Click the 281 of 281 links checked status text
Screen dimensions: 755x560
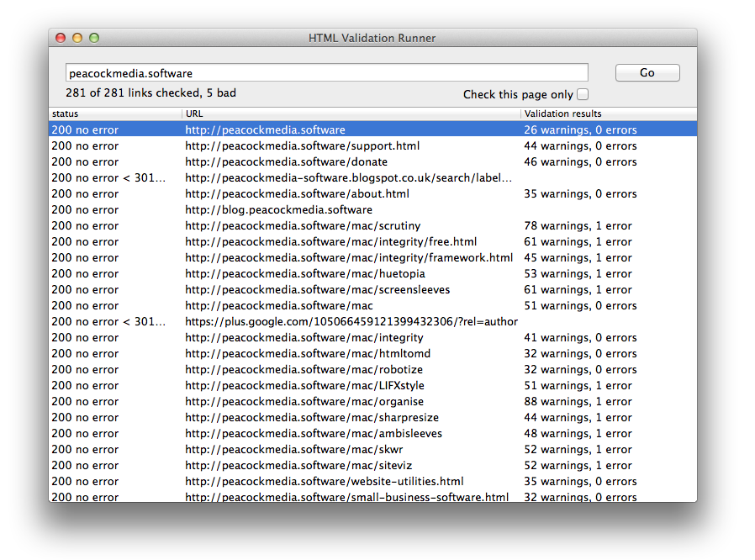pyautogui.click(x=150, y=92)
